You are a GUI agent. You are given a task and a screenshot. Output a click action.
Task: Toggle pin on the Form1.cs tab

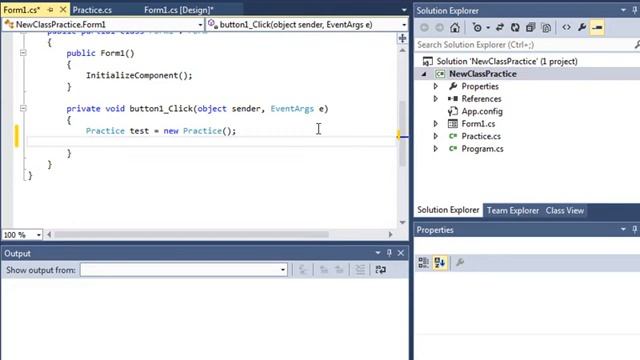(x=51, y=9)
